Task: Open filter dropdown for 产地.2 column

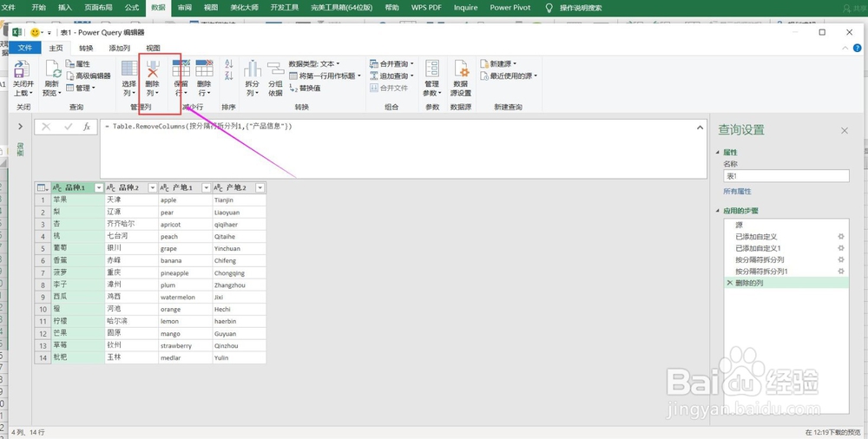Action: pyautogui.click(x=260, y=187)
